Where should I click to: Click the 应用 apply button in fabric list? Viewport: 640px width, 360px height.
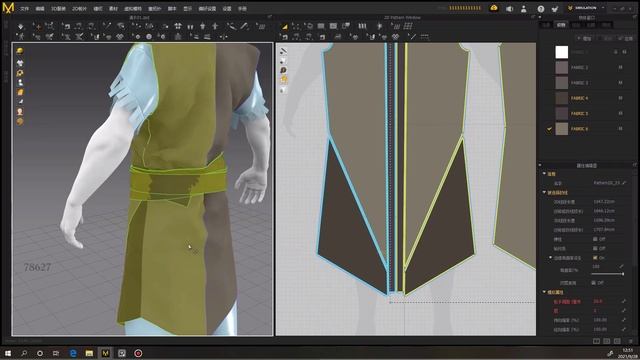[626, 38]
